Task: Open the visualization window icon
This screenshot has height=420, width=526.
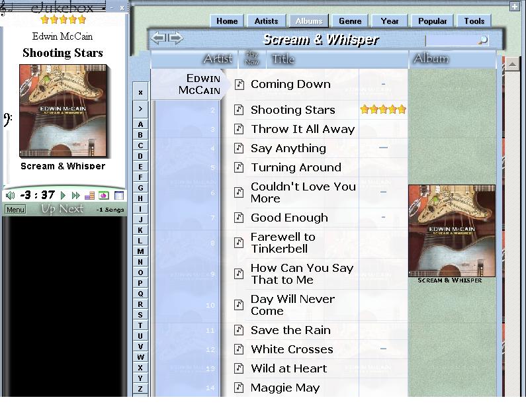Action: (x=103, y=195)
